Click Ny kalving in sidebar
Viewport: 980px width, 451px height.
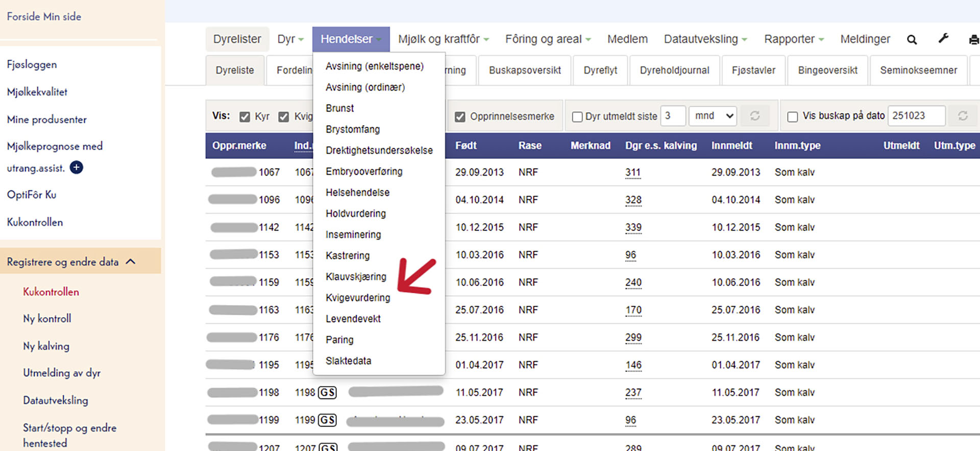coord(46,346)
